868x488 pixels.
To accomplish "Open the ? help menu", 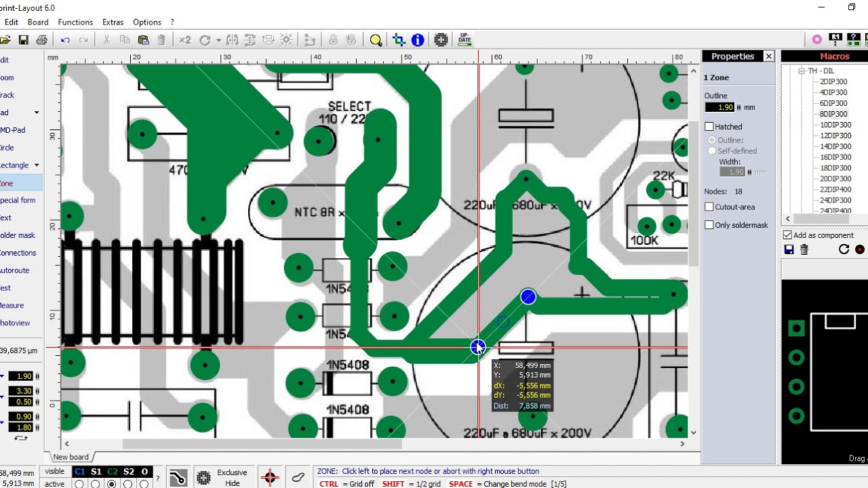I will (172, 22).
